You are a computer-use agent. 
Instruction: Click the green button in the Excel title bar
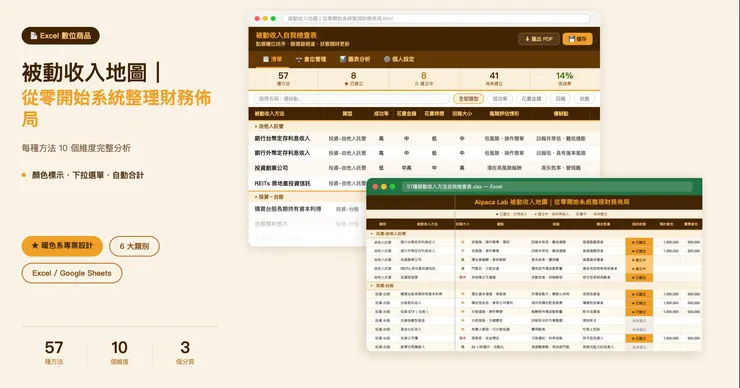coord(392,187)
